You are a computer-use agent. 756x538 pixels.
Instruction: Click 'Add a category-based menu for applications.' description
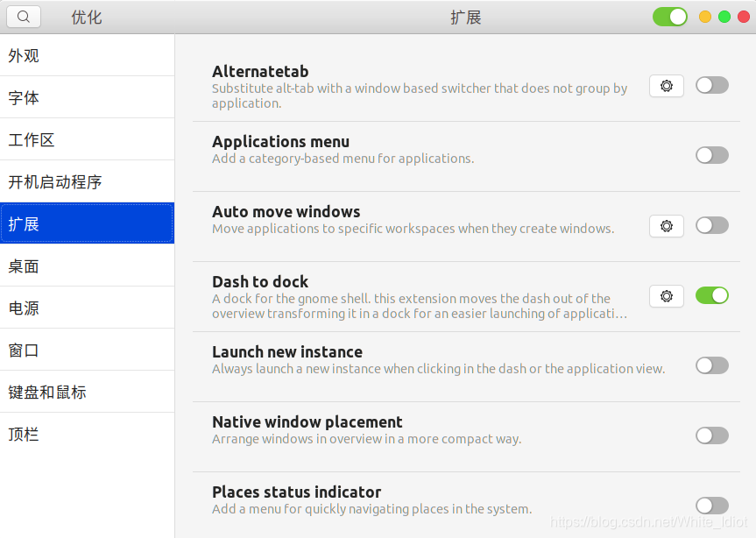(x=343, y=159)
